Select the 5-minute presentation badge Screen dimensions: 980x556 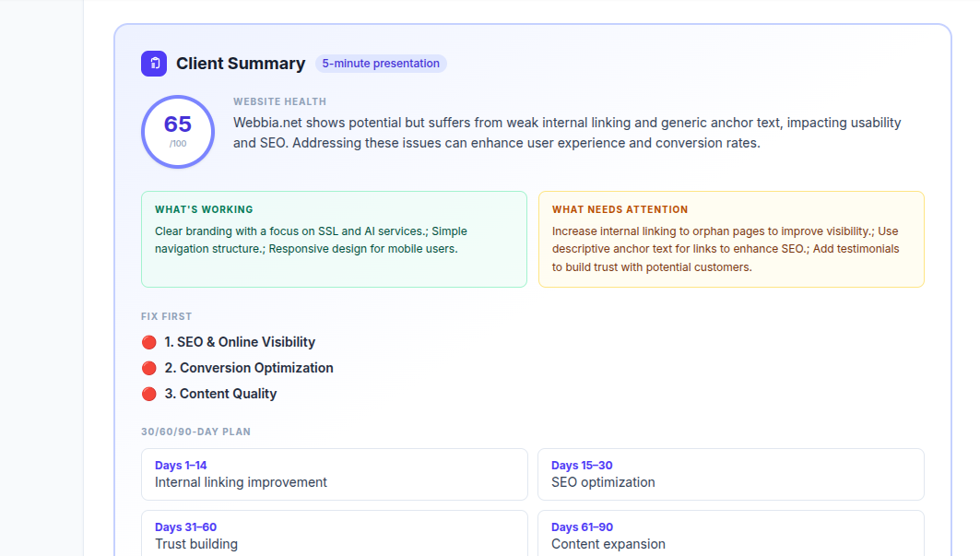point(381,64)
